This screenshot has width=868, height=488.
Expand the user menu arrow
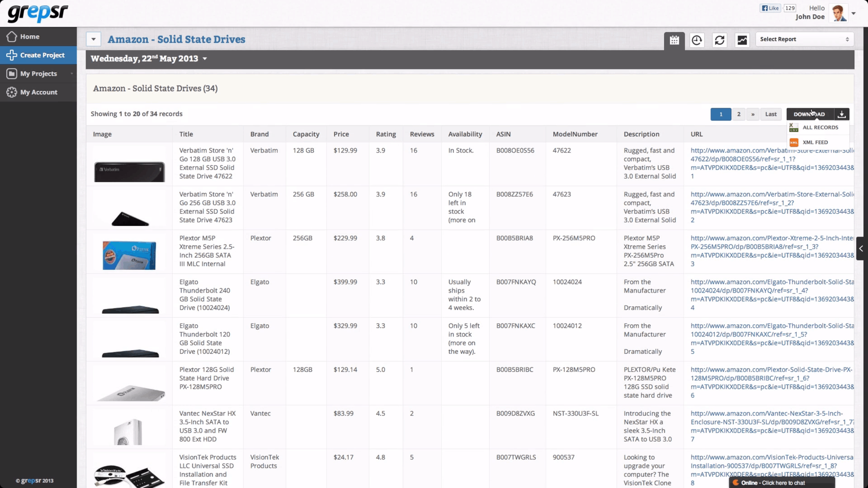(854, 13)
